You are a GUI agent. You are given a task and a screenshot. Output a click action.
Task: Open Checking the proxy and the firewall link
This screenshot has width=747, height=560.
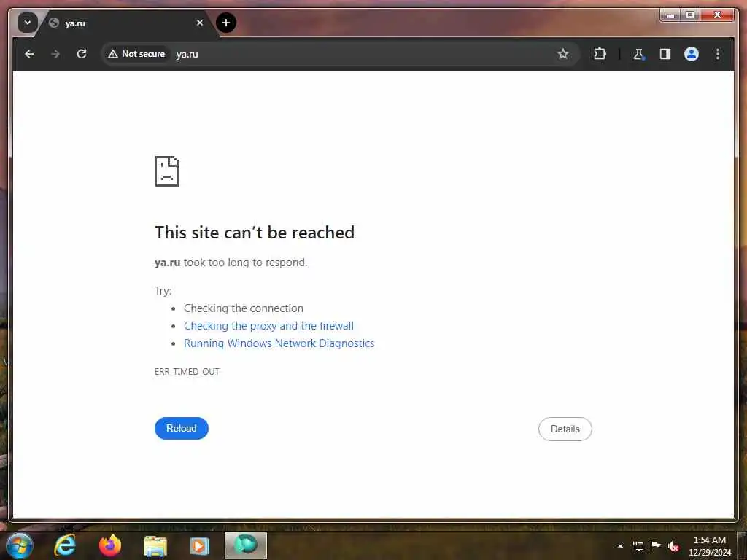268,326
